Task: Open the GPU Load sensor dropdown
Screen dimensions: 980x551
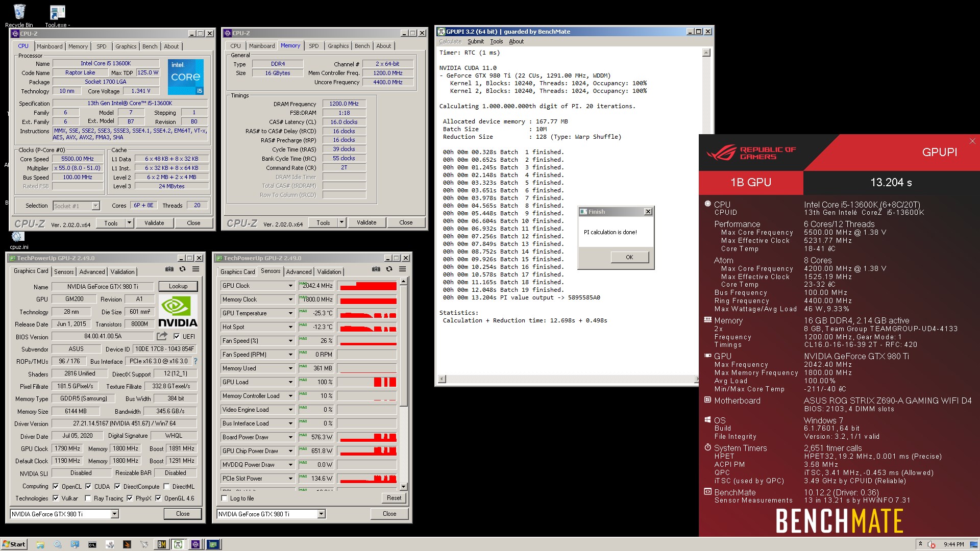Action: 290,382
